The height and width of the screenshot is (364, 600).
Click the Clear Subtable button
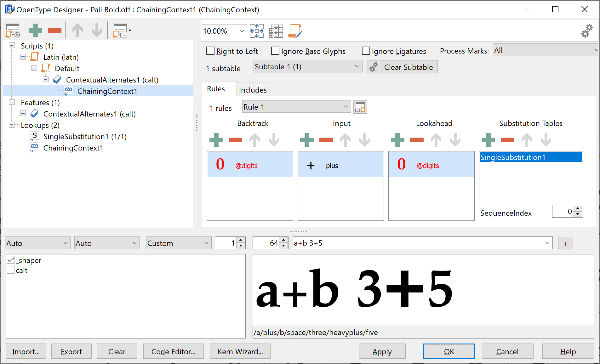409,67
